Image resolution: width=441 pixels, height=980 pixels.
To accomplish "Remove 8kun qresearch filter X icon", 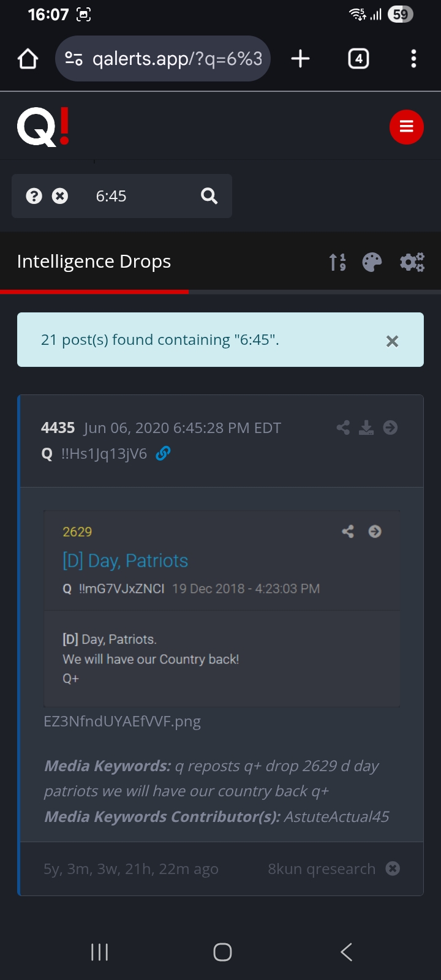I will [393, 869].
